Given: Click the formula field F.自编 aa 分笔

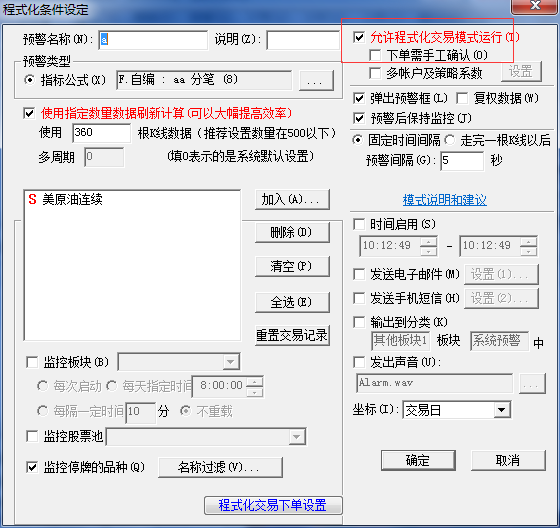Looking at the screenshot, I should click(x=204, y=80).
